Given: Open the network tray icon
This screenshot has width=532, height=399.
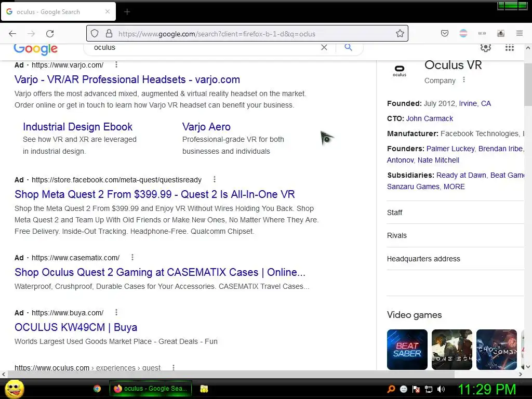Looking at the screenshot, I should coord(429,389).
